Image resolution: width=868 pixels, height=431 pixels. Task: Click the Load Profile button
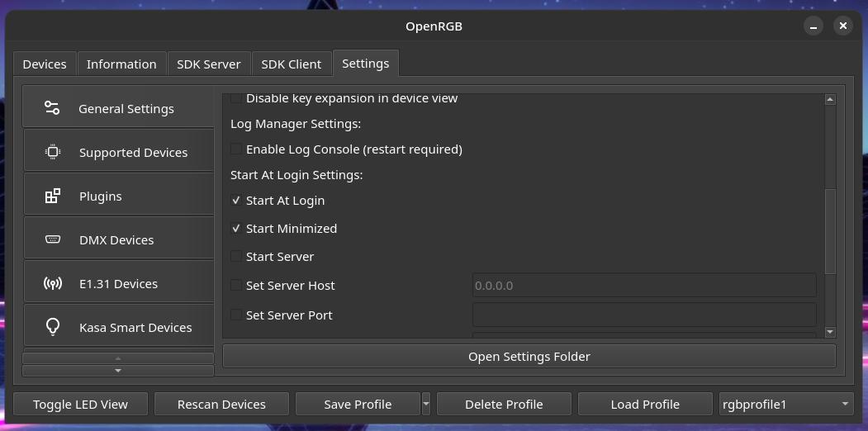[x=645, y=404]
